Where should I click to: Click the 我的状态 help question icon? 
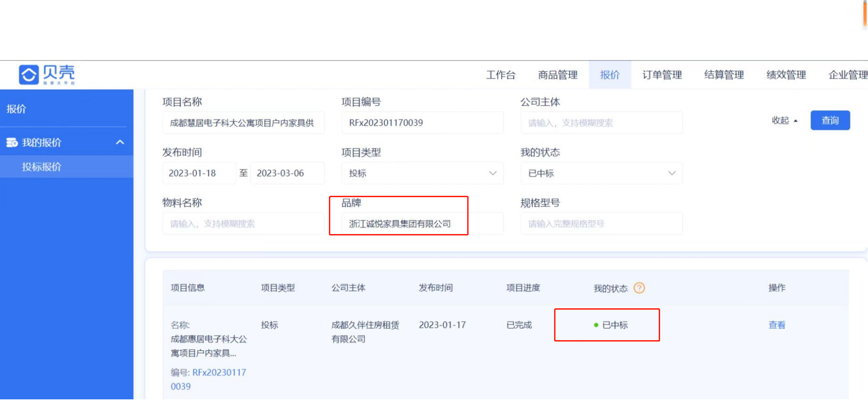coord(639,288)
